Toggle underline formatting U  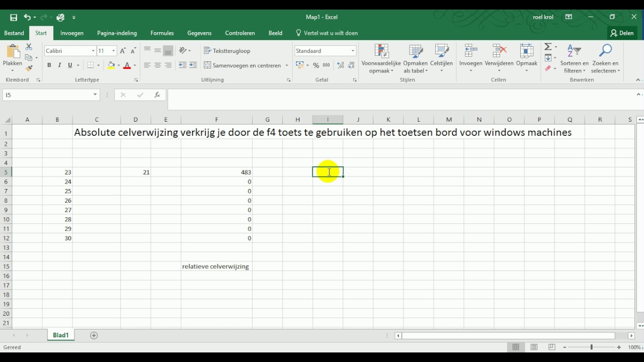[70, 65]
